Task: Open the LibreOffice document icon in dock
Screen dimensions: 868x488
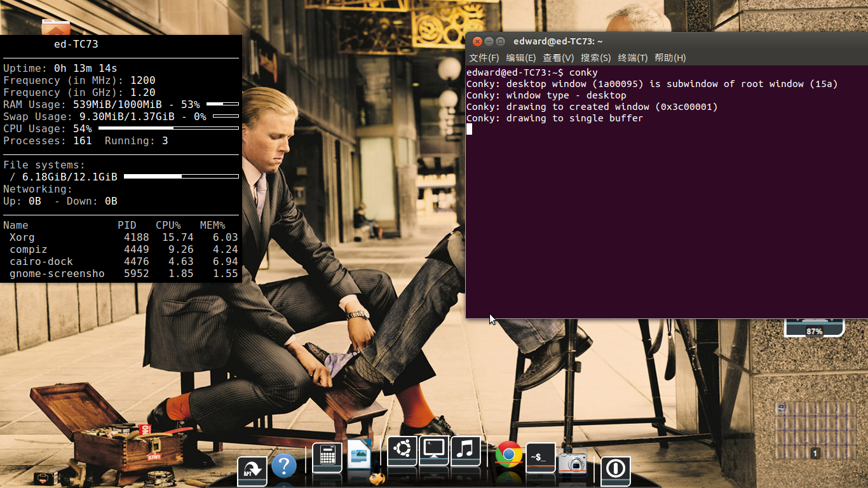Action: 359,454
